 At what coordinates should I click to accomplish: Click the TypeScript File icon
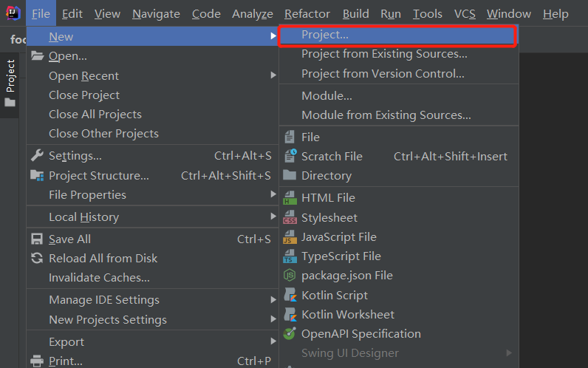pos(290,256)
